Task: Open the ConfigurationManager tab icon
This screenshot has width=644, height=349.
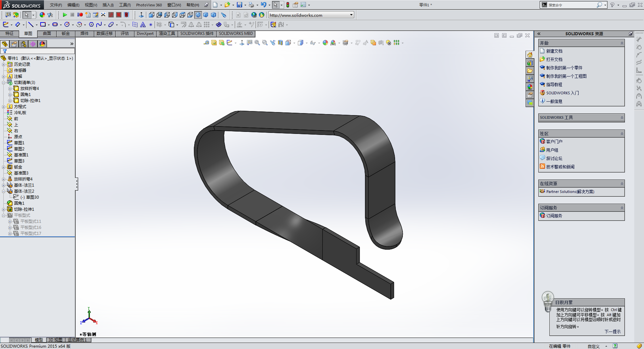Action: (23, 44)
